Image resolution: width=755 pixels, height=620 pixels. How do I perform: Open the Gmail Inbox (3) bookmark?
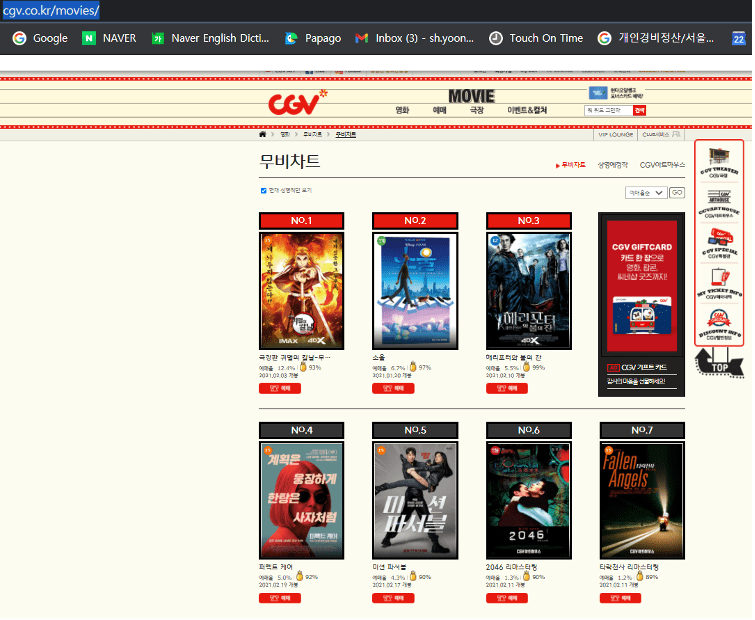(x=415, y=38)
